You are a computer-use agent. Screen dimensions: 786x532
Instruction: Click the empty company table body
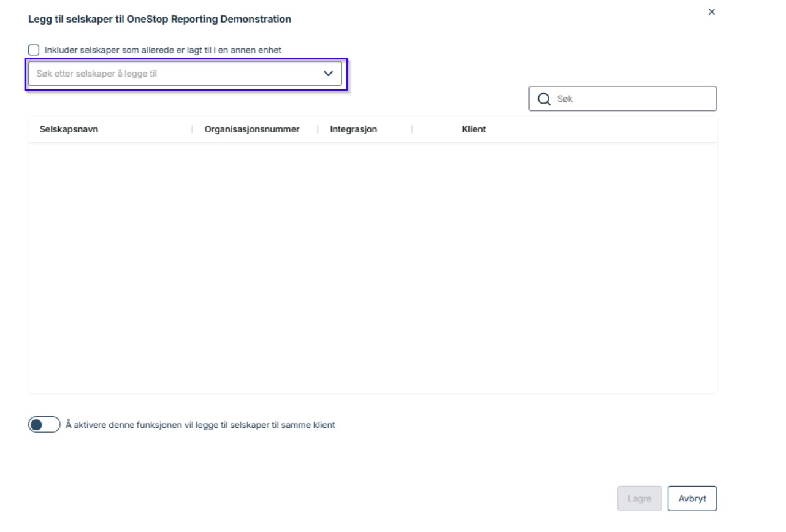[372, 268]
